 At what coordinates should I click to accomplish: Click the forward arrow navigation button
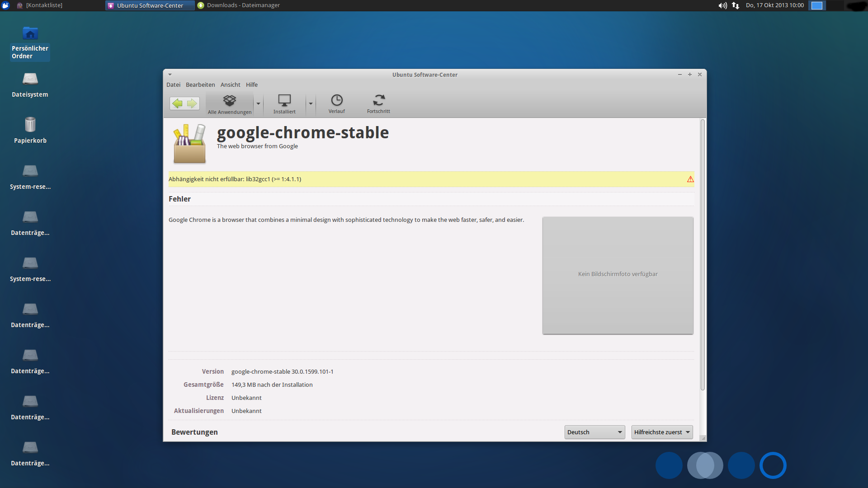192,103
